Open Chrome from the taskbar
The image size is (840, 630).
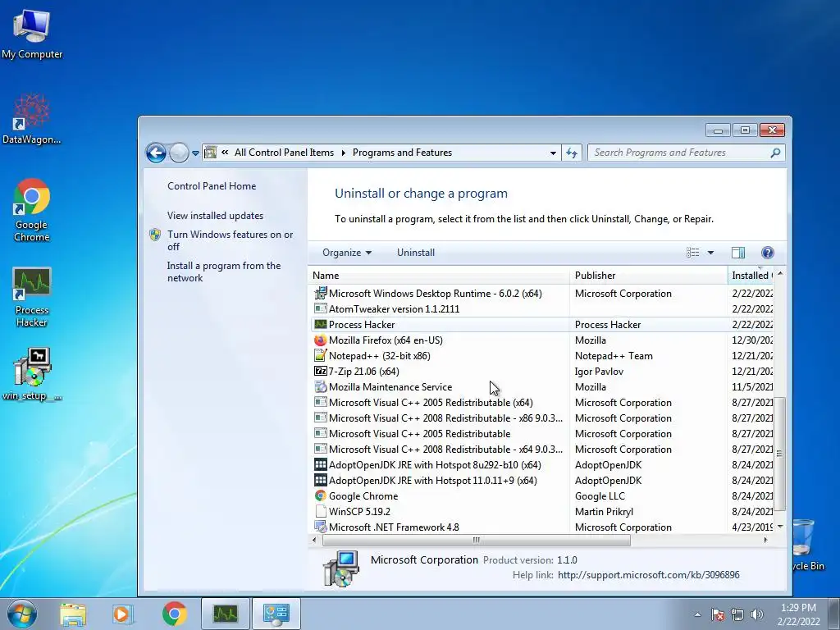coord(175,614)
